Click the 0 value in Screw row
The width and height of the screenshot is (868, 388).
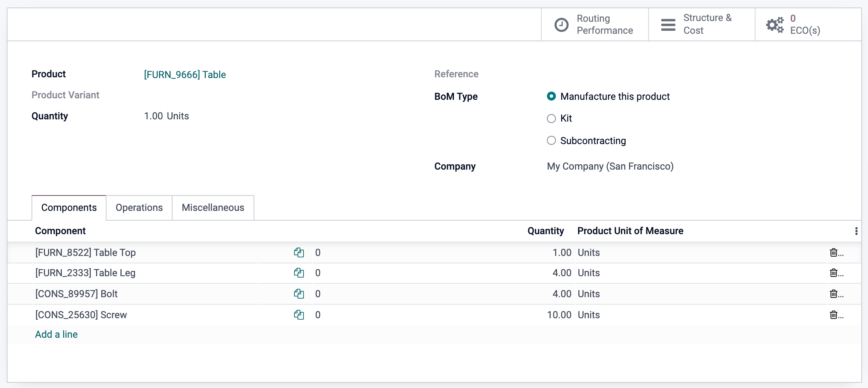click(x=318, y=315)
